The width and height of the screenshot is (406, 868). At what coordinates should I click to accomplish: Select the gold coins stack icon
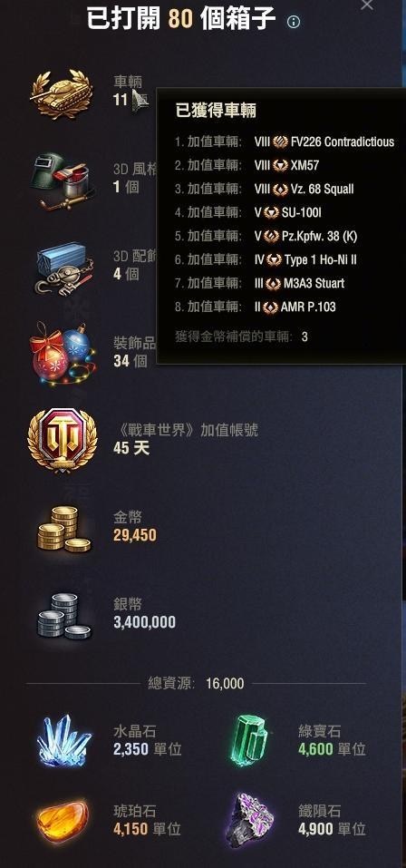pos(63,528)
